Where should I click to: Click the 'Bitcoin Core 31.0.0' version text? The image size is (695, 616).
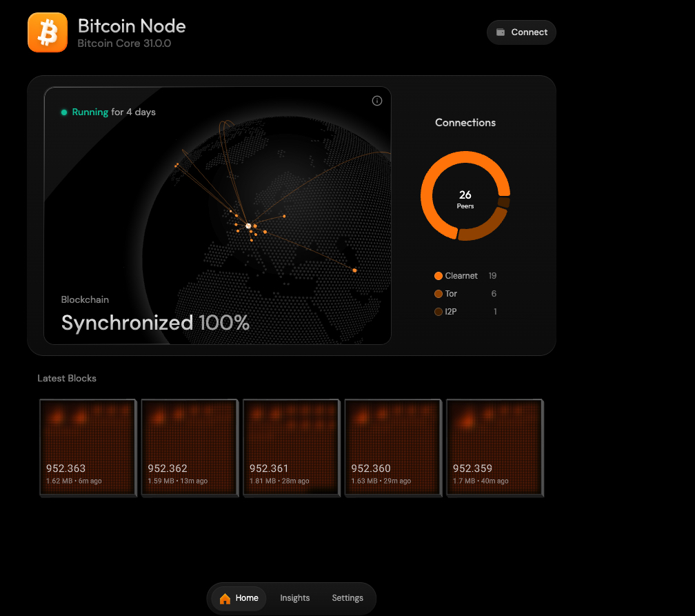point(124,43)
